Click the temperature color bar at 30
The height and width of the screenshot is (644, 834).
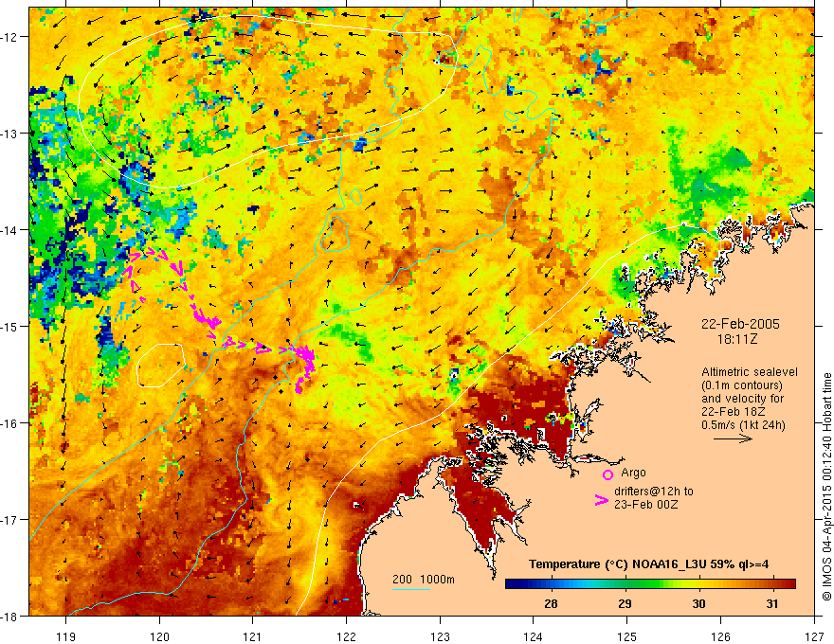(698, 584)
